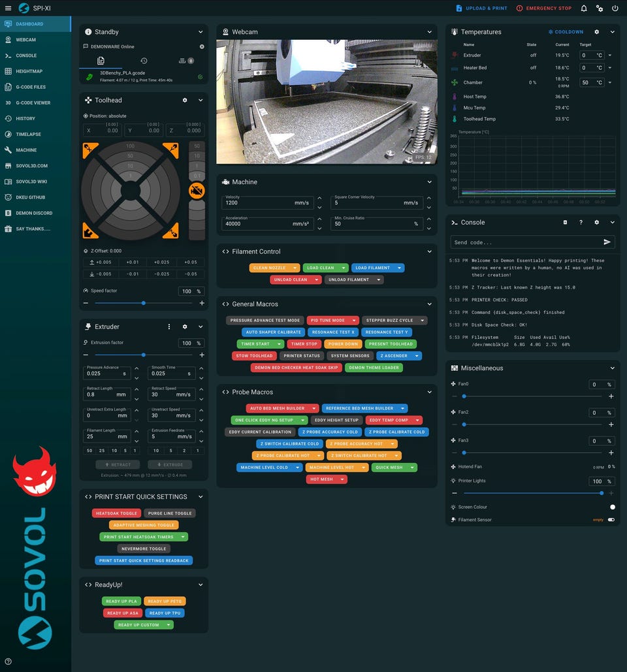The image size is (627, 672).
Task: Open the notifications bell in top bar
Action: point(583,8)
